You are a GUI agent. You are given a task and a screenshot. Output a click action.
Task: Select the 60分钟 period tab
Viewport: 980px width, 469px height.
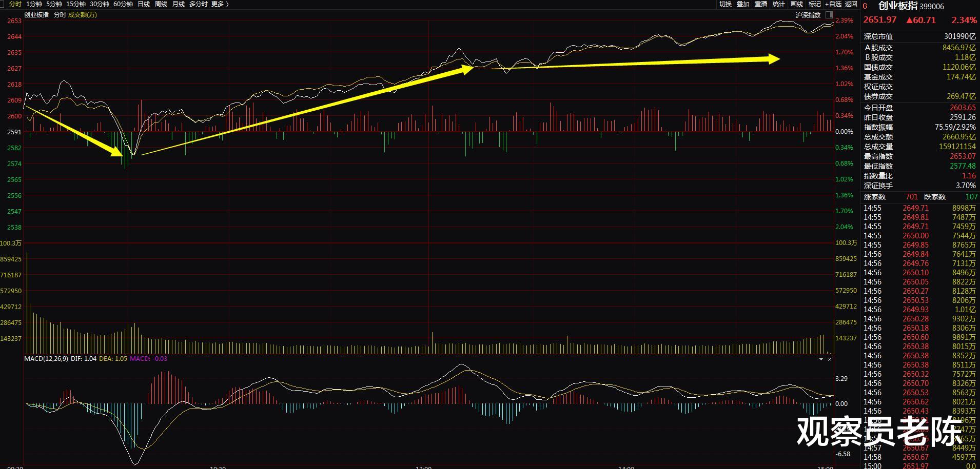click(x=123, y=4)
